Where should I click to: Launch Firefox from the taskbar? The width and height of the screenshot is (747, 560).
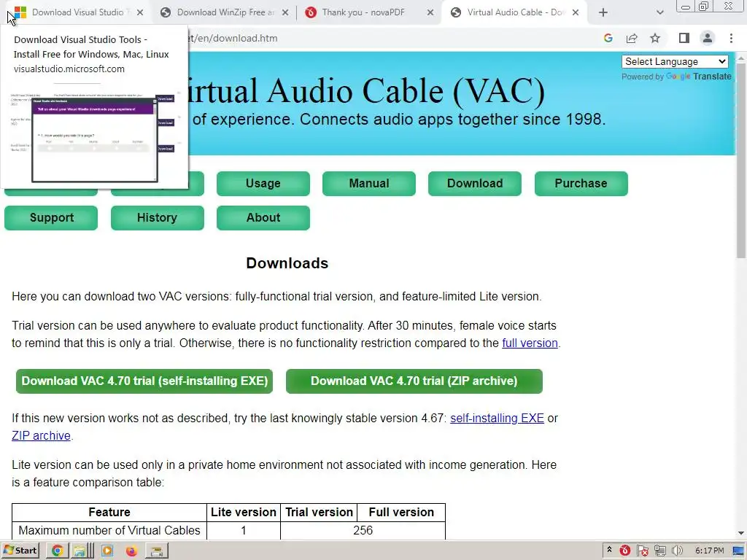tap(131, 551)
